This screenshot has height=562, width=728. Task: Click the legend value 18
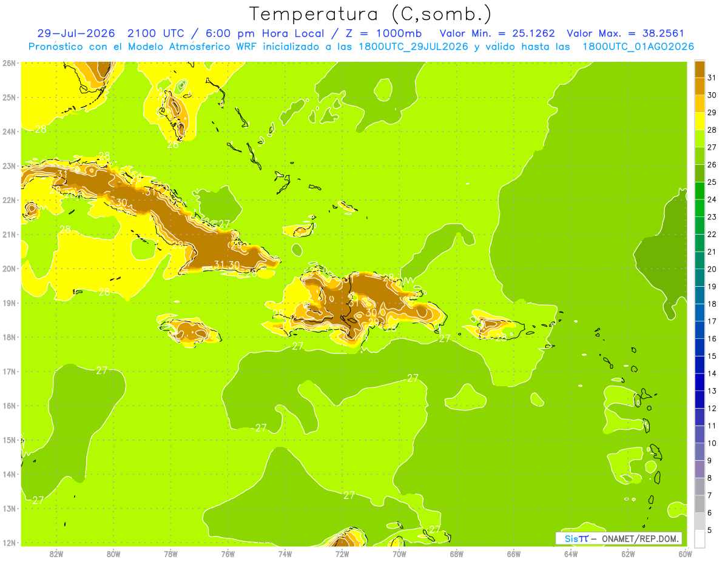(712, 304)
